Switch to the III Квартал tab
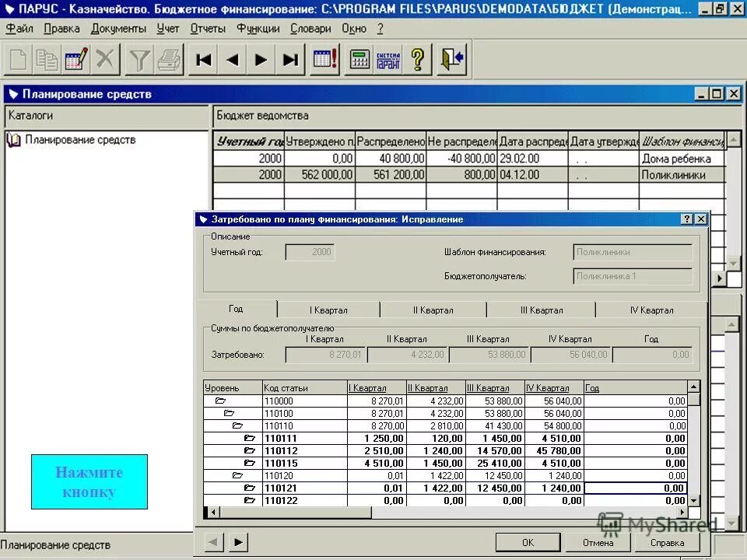Screen dimensions: 747x560 tap(542, 310)
